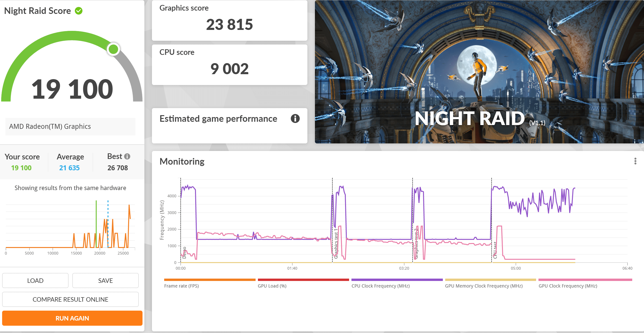Click the Best score 26 708
The image size is (644, 333).
[118, 168]
